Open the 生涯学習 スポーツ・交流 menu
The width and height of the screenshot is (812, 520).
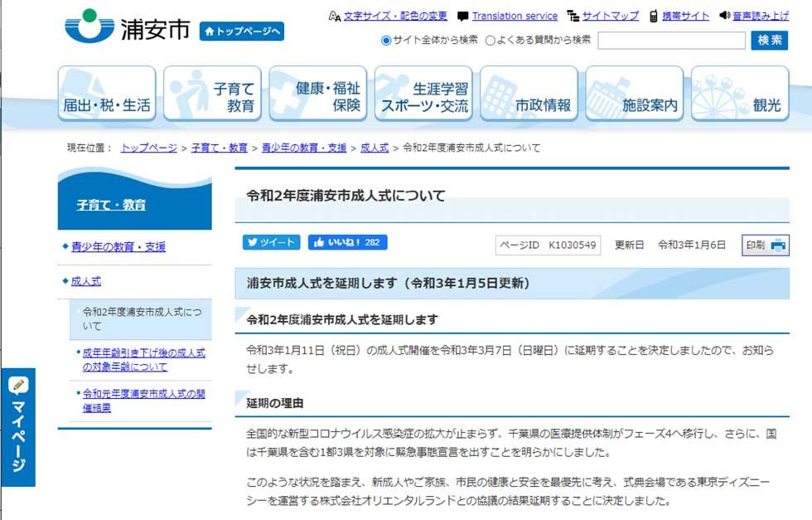(x=423, y=94)
